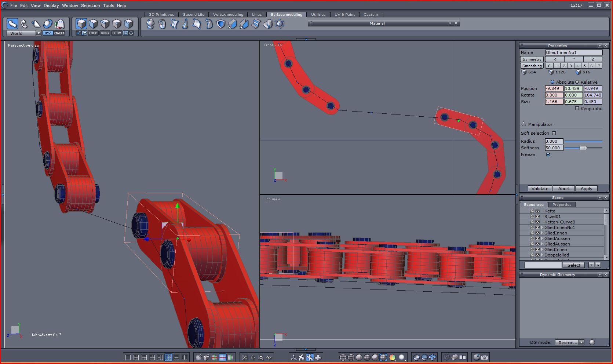Hide the Ritzel01 object
Screen dimensions: 613x364
[537, 216]
